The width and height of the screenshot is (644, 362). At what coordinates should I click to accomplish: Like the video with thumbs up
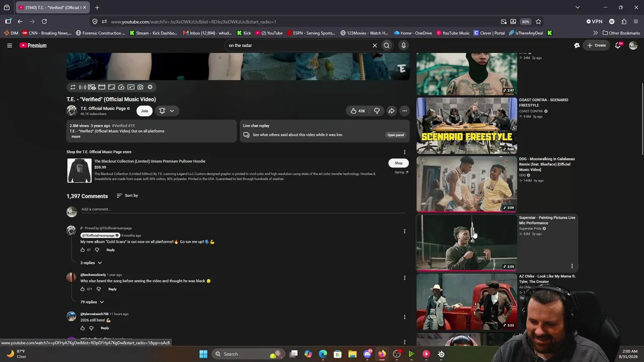(358, 111)
